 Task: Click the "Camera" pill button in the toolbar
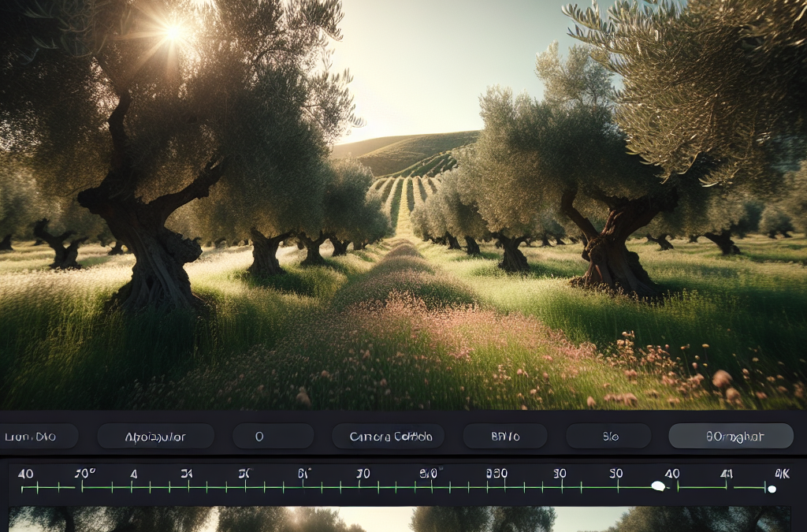pos(389,437)
